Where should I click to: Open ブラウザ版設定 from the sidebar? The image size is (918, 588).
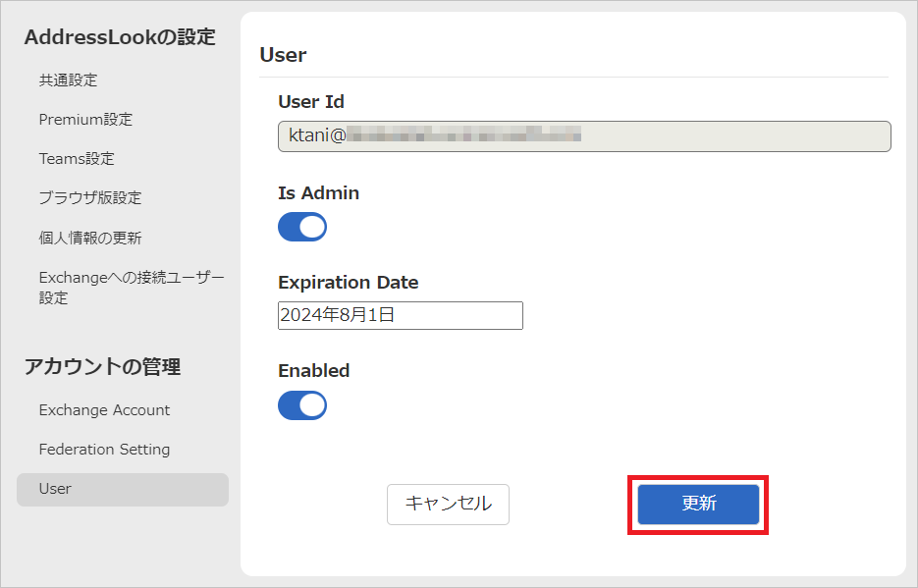pyautogui.click(x=90, y=198)
